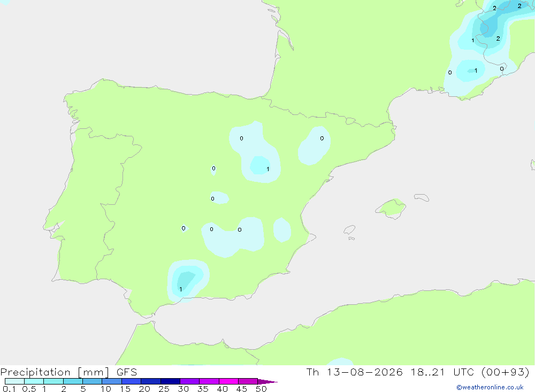Click the 40–45 mm magenta legend swatch
The image size is (535, 392).
(x=228, y=381)
